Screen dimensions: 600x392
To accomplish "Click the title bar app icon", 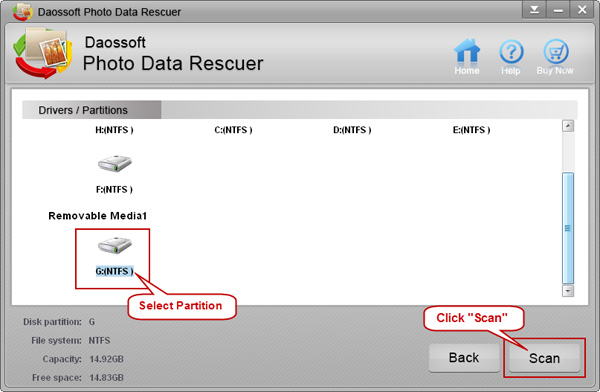I will tap(23, 11).
